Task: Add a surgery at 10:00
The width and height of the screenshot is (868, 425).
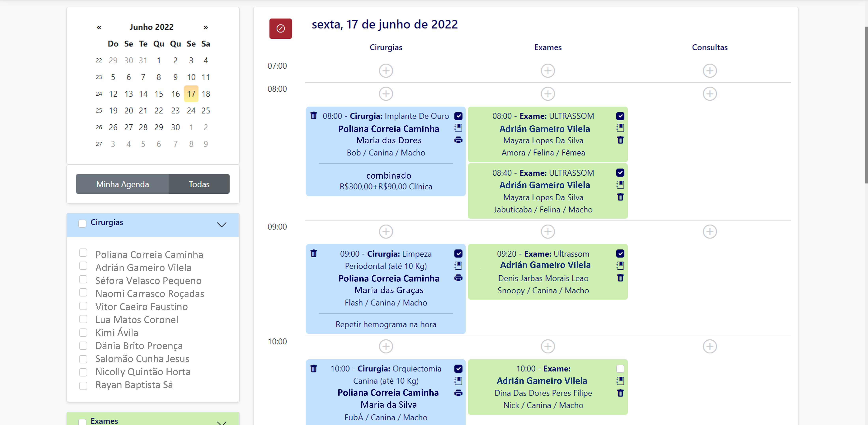Action: click(x=386, y=346)
